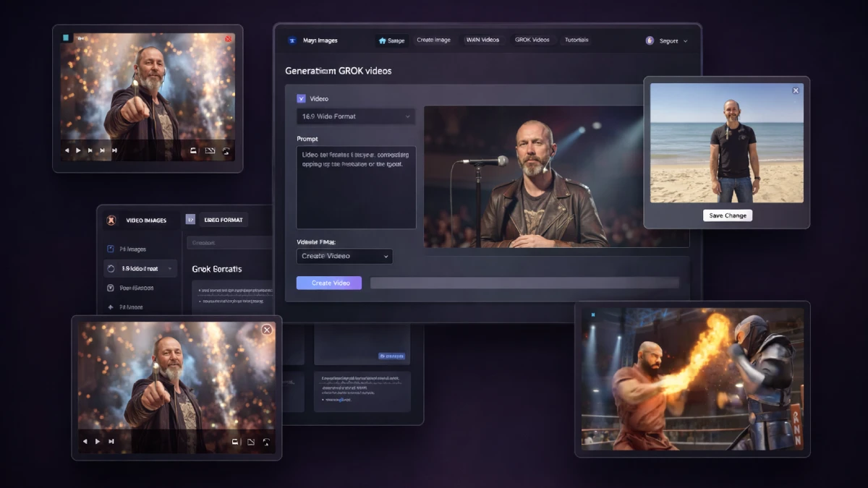The height and width of the screenshot is (488, 868).
Task: Click the beach photo thumbnail
Action: [726, 142]
